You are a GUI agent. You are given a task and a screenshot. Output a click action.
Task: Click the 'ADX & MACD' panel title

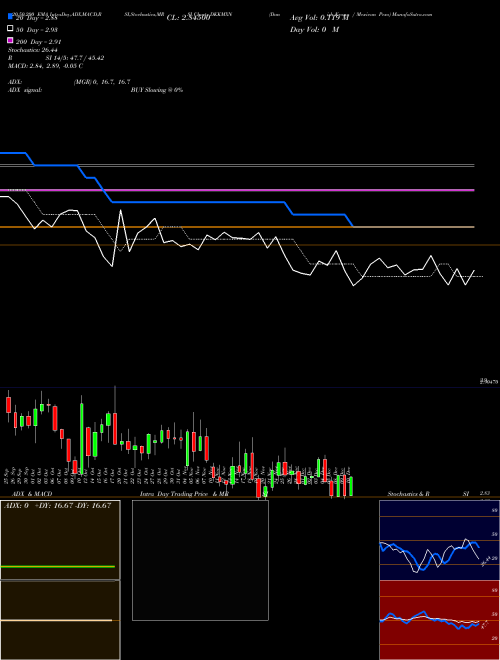[32, 494]
